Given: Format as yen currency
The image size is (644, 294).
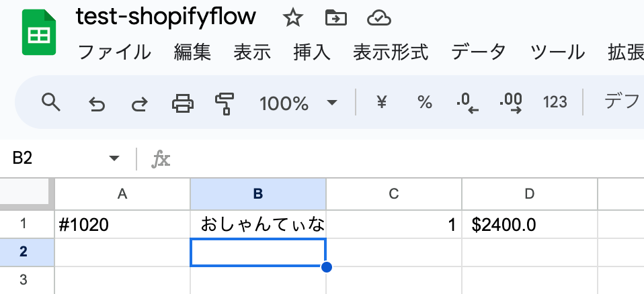Looking at the screenshot, I should point(382,103).
